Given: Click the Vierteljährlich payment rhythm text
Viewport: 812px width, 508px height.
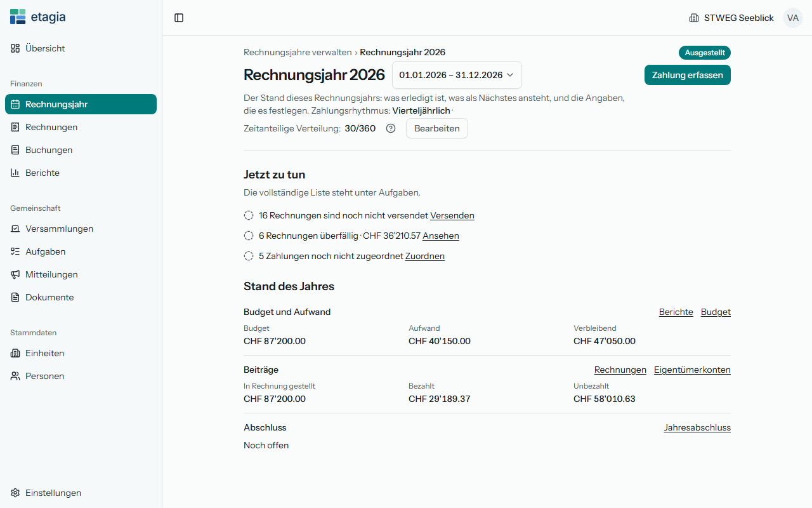Looking at the screenshot, I should (x=421, y=110).
